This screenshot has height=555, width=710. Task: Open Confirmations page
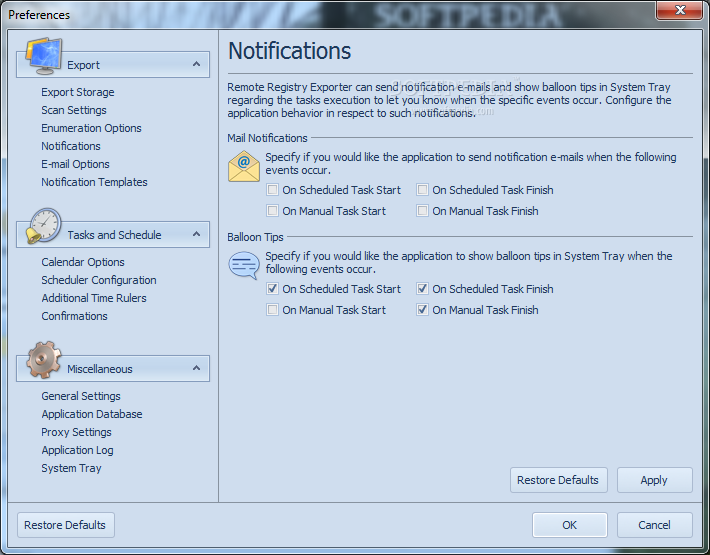pyautogui.click(x=74, y=316)
